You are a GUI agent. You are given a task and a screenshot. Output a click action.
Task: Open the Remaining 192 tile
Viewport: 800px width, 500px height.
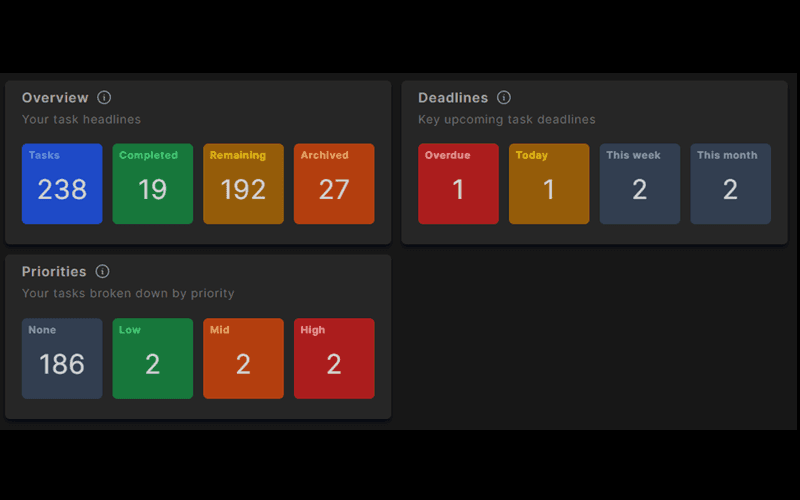pyautogui.click(x=243, y=184)
